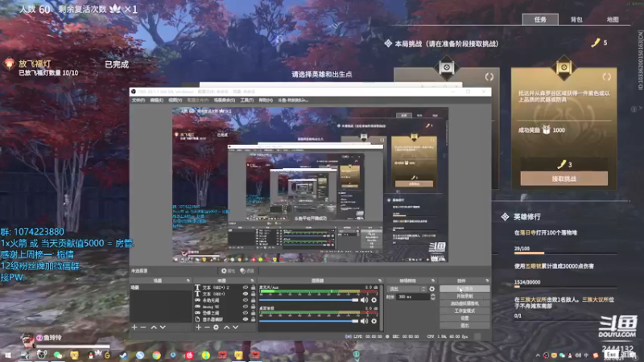Remove the selected scene with the minus button
Screen dimensions: 644x362
[143, 327]
